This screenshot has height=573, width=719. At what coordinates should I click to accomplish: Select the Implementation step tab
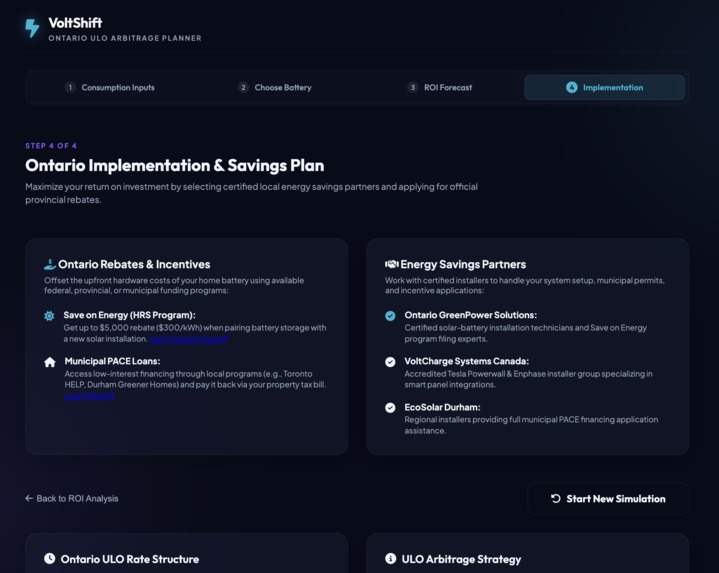(604, 87)
